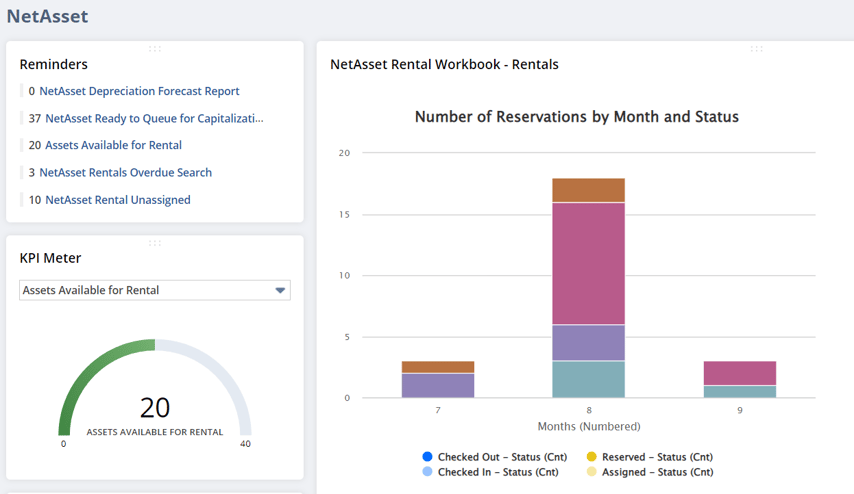Toggle Checked In status legend marker
854x494 pixels.
[428, 472]
